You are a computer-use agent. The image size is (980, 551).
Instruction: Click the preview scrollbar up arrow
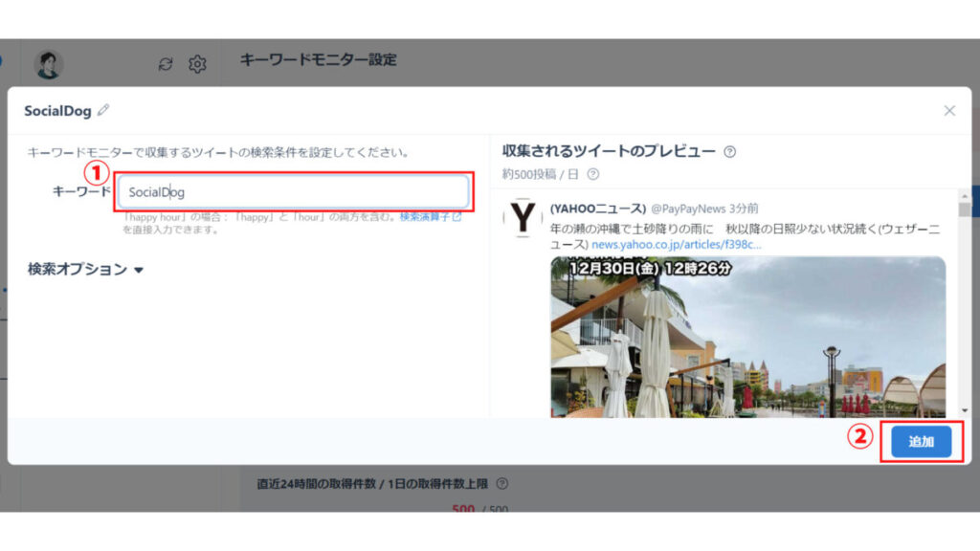coord(965,196)
